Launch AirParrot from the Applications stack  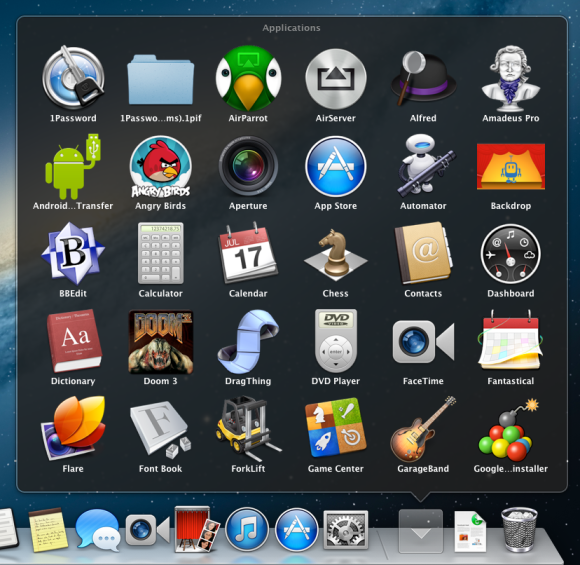tap(248, 78)
